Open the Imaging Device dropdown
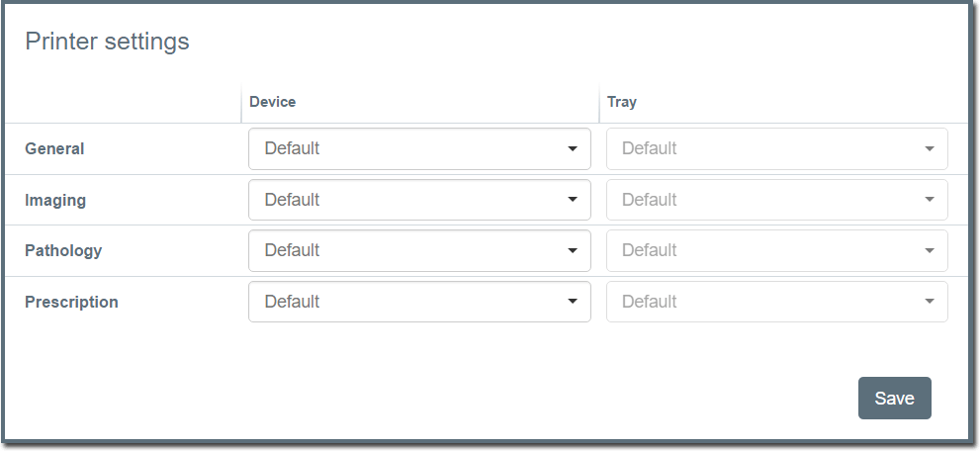 [418, 200]
